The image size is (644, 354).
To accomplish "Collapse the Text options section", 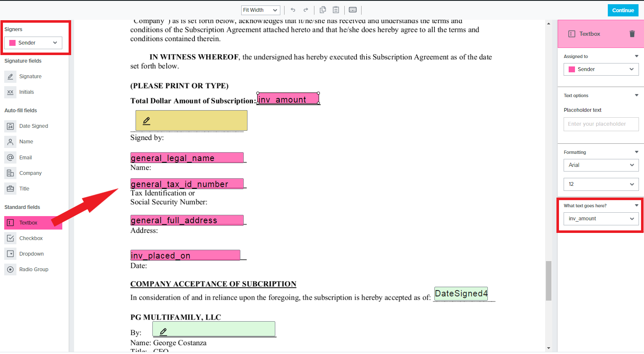I will (636, 95).
